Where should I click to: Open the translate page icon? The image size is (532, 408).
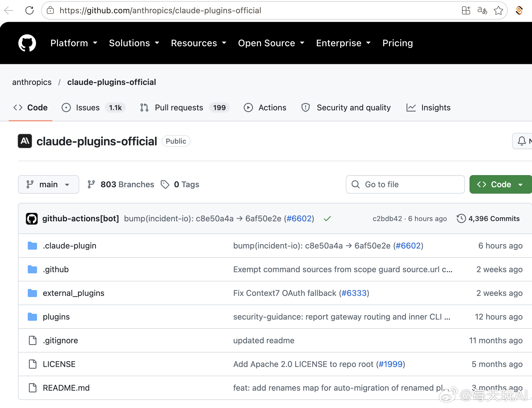[482, 10]
